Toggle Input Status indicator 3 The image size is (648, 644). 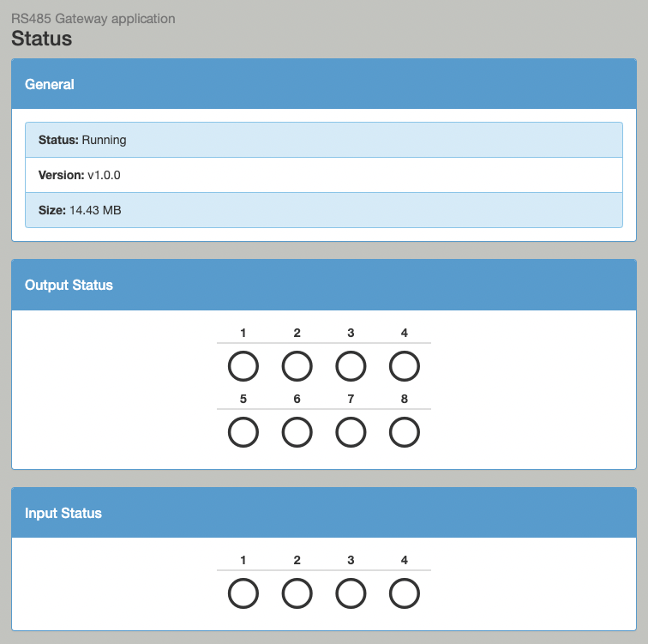click(x=351, y=593)
